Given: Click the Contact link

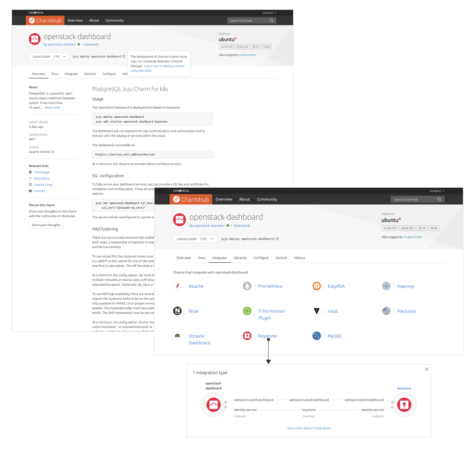Looking at the screenshot, I should coord(39,191).
